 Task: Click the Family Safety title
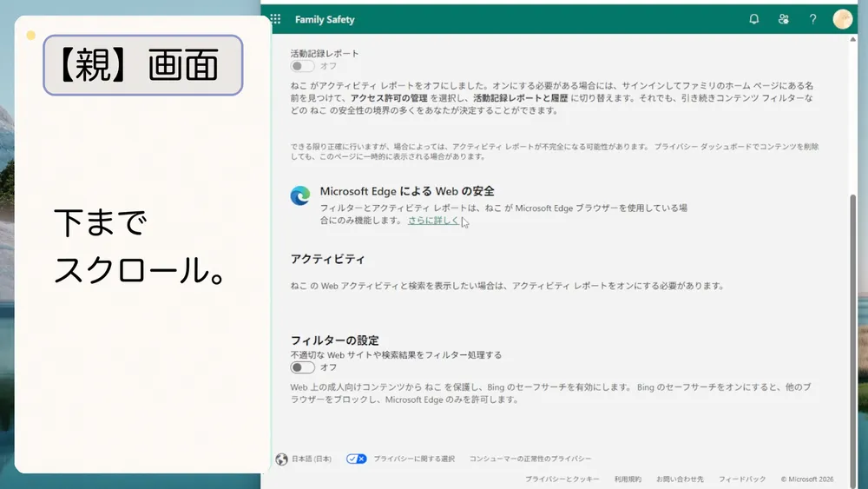click(325, 19)
